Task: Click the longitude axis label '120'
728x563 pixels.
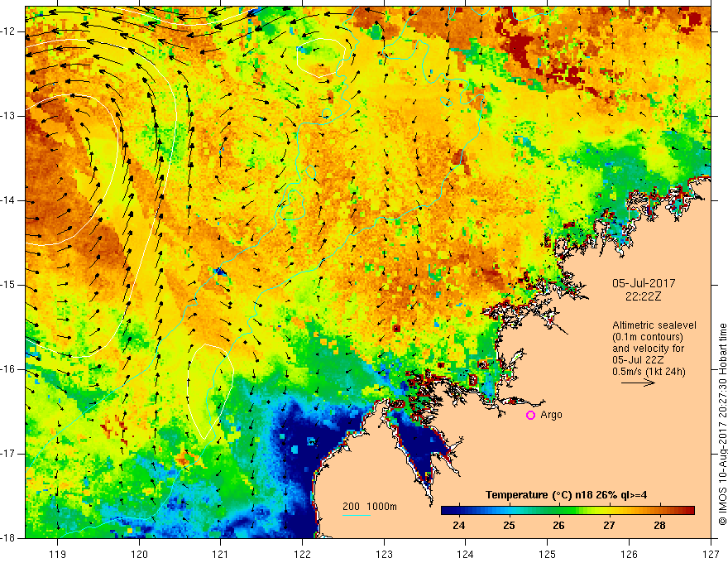Action: (139, 554)
